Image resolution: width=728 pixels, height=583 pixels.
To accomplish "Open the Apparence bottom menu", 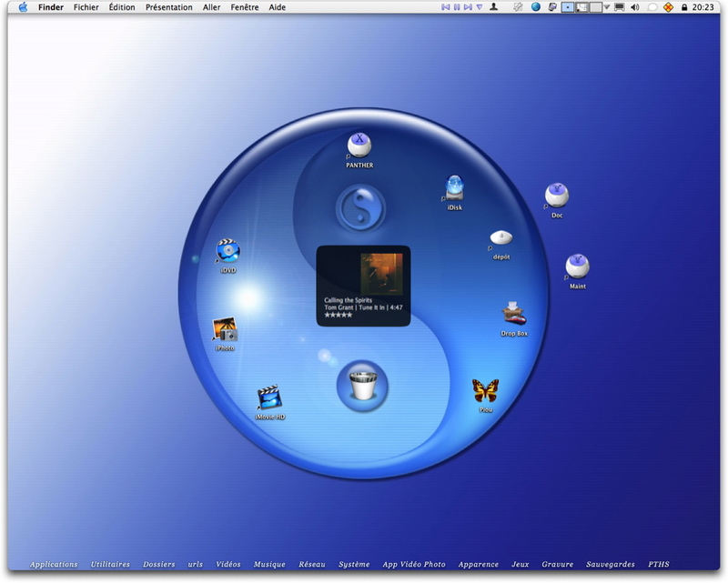I will click(479, 565).
